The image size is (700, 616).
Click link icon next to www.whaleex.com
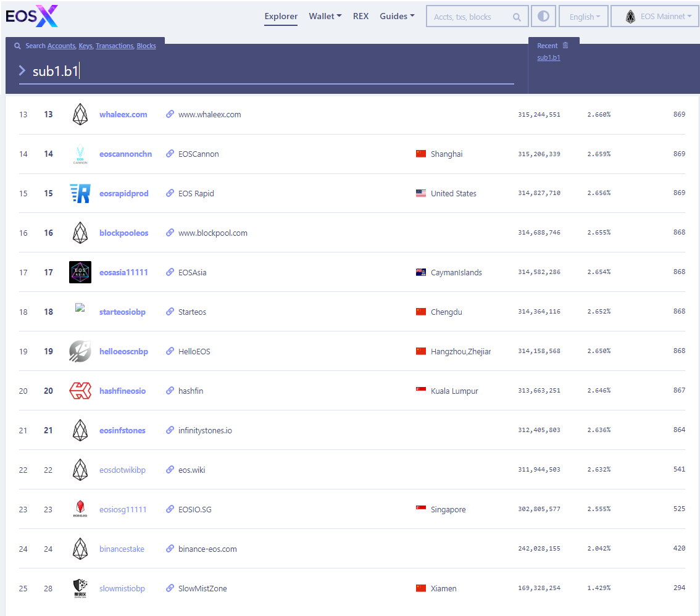coord(170,114)
